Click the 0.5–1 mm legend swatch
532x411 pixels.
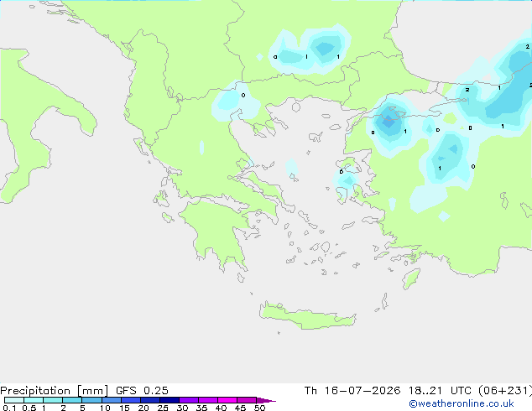tap(34, 400)
